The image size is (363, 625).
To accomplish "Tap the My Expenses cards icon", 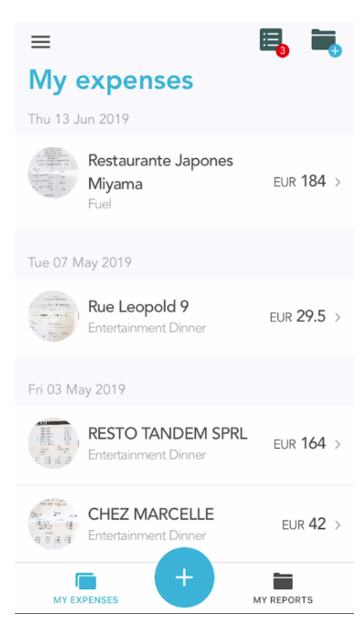I will [x=86, y=581].
